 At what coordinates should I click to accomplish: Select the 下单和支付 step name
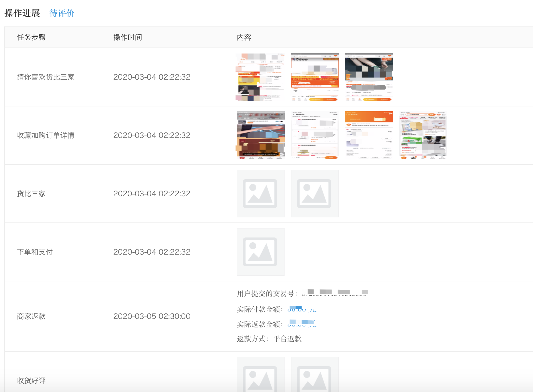click(x=35, y=252)
